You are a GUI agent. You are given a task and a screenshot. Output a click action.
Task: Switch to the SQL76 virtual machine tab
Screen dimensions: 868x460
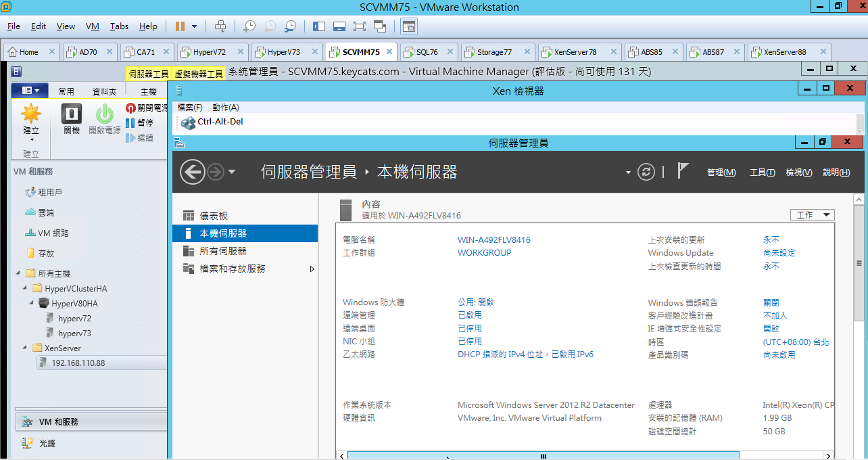point(427,52)
